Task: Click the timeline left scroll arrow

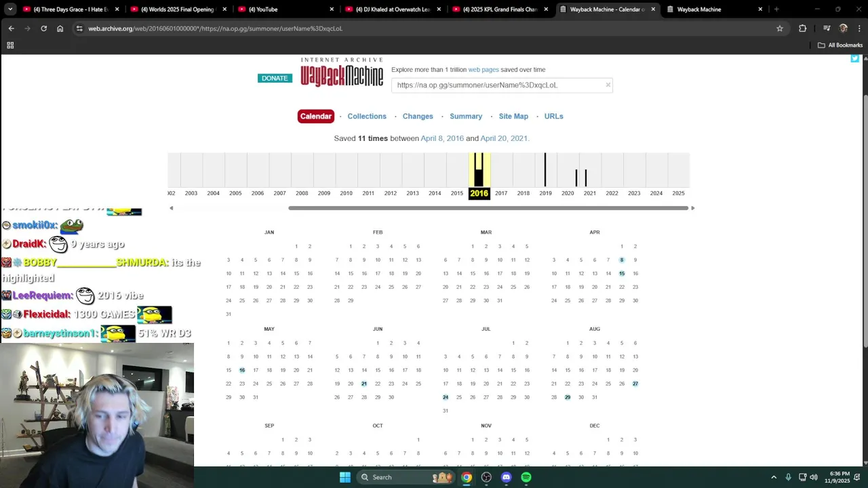Action: [x=171, y=208]
